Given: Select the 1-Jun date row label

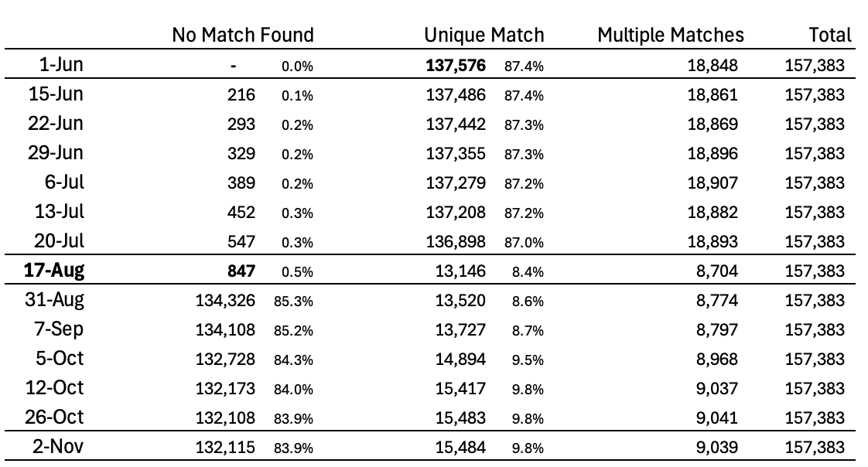Looking at the screenshot, I should 60,66.
